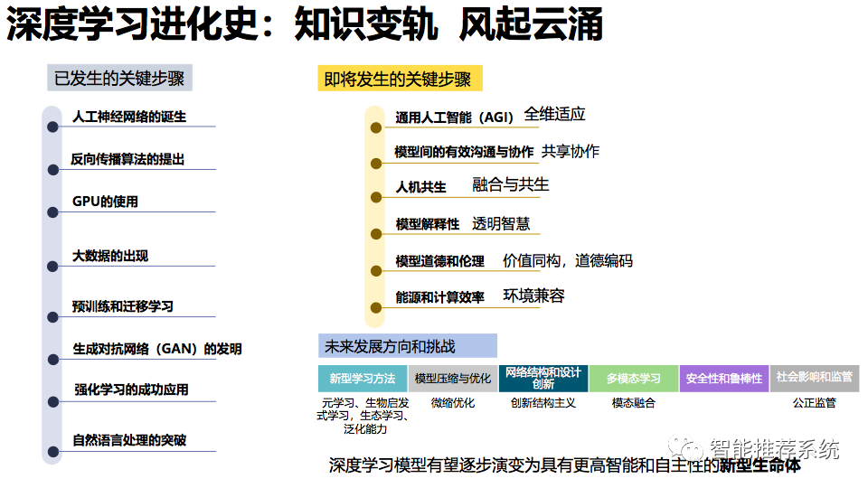The height and width of the screenshot is (488, 868).
Task: Select the purple 安全性和鲁棒性 box
Action: pyautogui.click(x=724, y=379)
